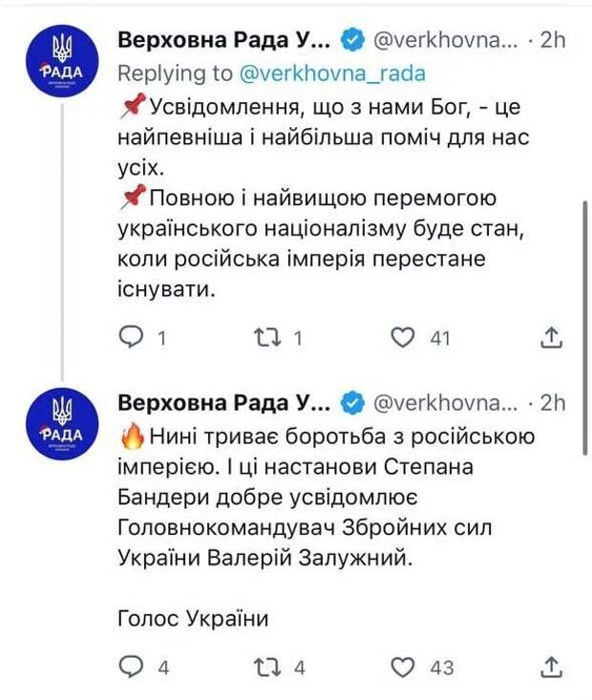
Task: Open Рада avatar of second tweet
Action: click(62, 424)
